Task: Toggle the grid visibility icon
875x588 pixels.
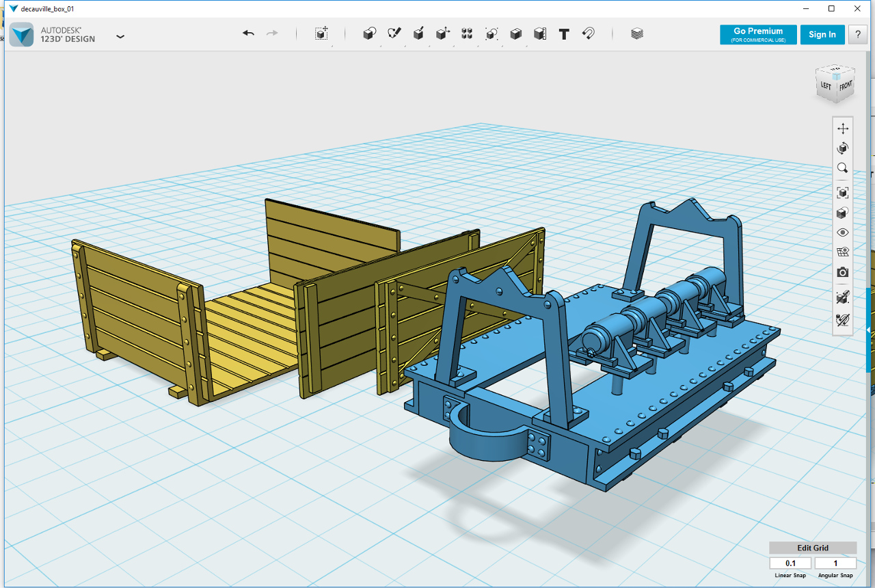Action: 843,252
